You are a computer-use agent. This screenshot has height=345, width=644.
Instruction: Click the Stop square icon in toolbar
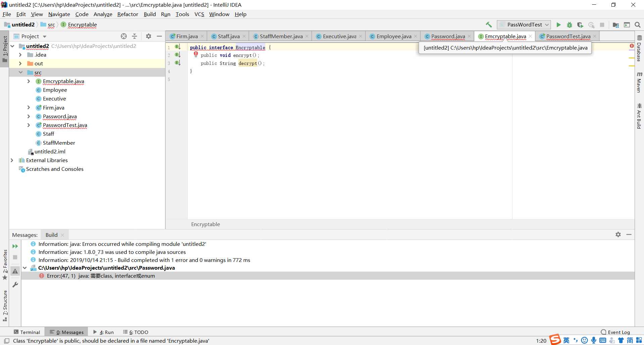[x=602, y=25]
